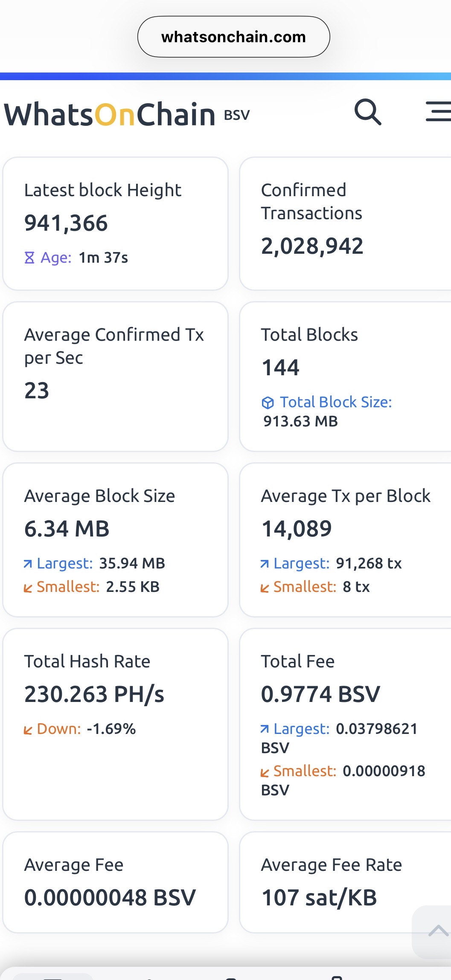Select the value 23 tx per sec
This screenshot has height=980, width=451.
pos(37,391)
